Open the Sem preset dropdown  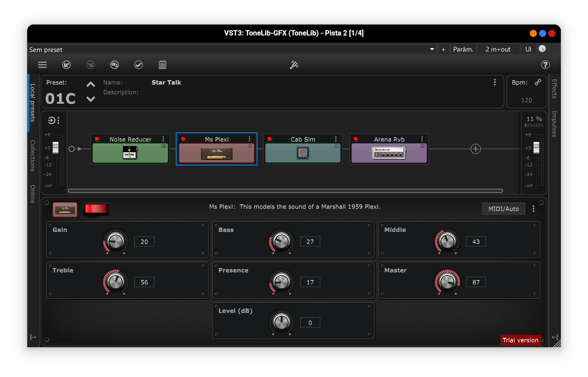[x=432, y=49]
